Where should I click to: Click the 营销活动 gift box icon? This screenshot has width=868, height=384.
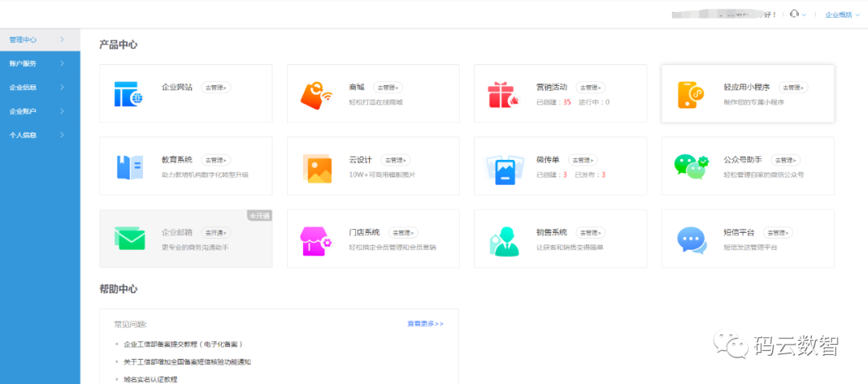tap(503, 95)
